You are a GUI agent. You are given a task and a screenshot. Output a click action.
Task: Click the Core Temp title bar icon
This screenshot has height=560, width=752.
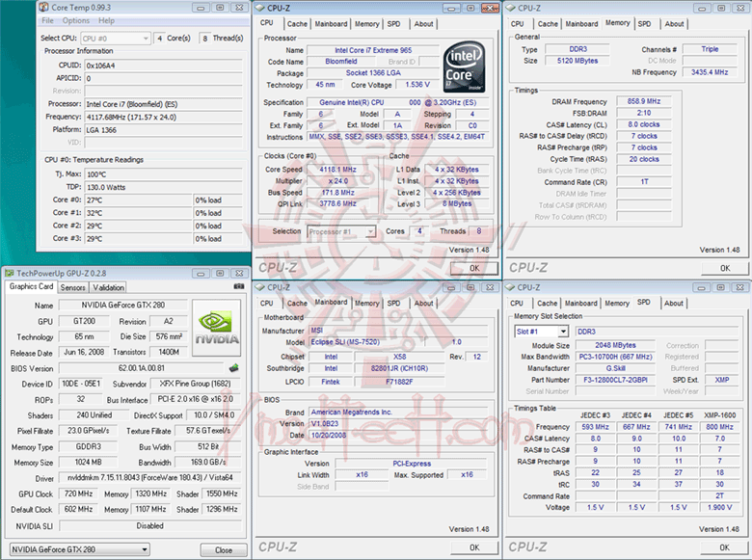43,7
